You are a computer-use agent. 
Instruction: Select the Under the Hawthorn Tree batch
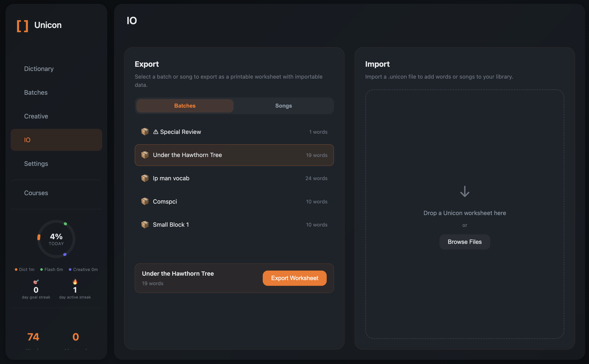(x=234, y=155)
